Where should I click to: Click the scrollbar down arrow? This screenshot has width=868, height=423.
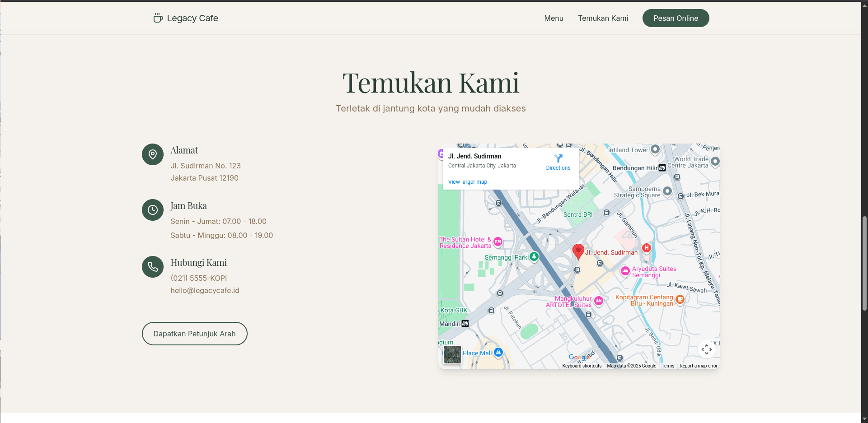point(864,419)
